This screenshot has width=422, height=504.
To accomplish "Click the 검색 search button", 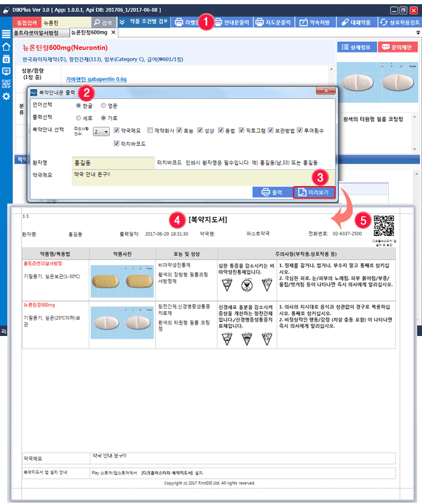I will pos(102,22).
